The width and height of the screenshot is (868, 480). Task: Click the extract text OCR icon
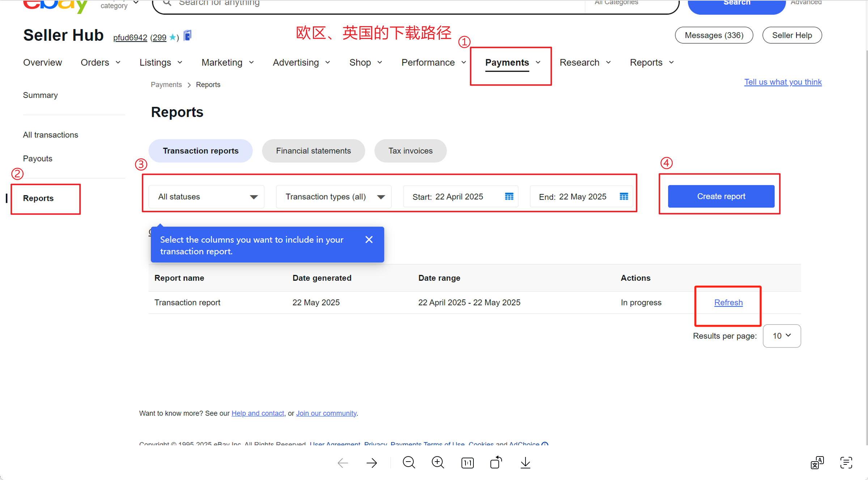(846, 462)
